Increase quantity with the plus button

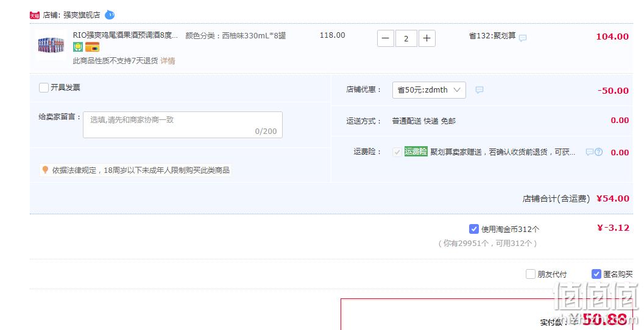[x=426, y=38]
